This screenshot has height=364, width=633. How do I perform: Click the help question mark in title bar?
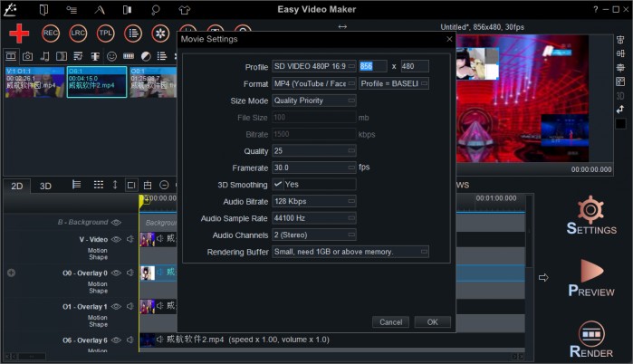596,9
